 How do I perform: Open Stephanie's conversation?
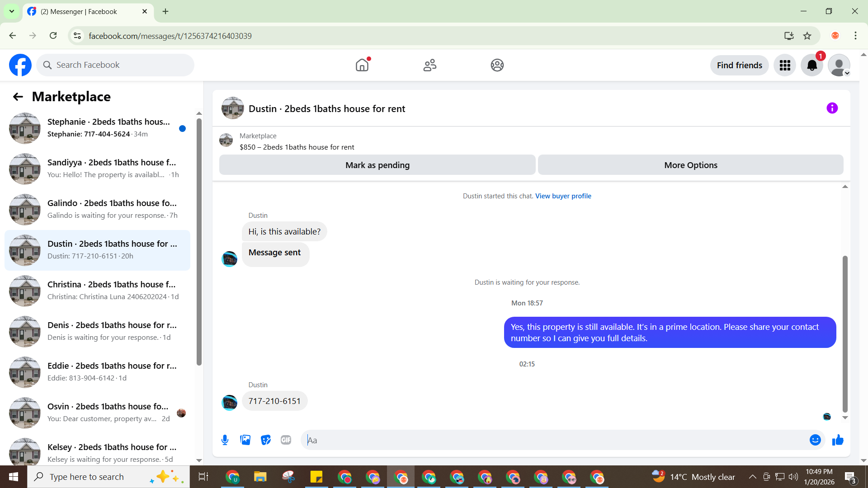[97, 128]
